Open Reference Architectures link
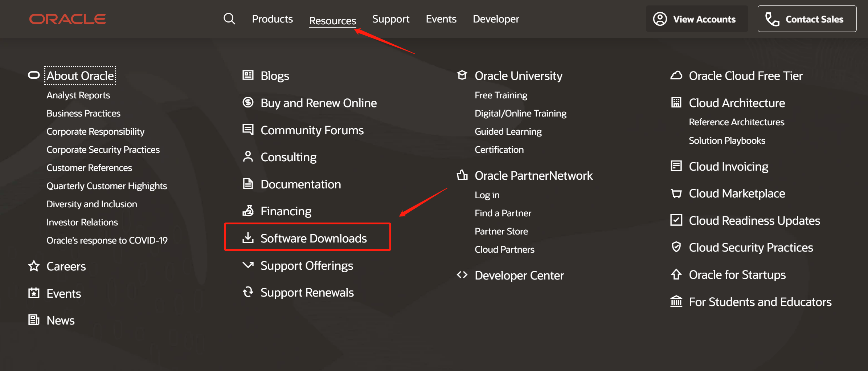The height and width of the screenshot is (371, 868). tap(737, 122)
